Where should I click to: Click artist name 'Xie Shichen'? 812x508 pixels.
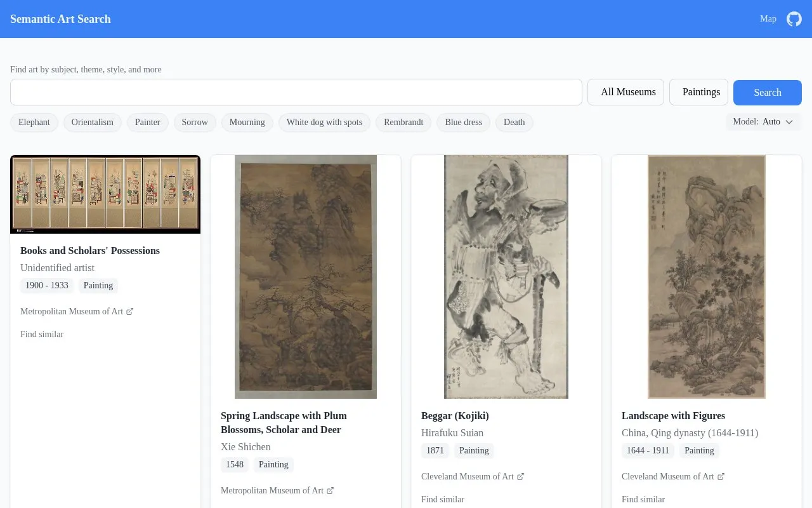[246, 447]
